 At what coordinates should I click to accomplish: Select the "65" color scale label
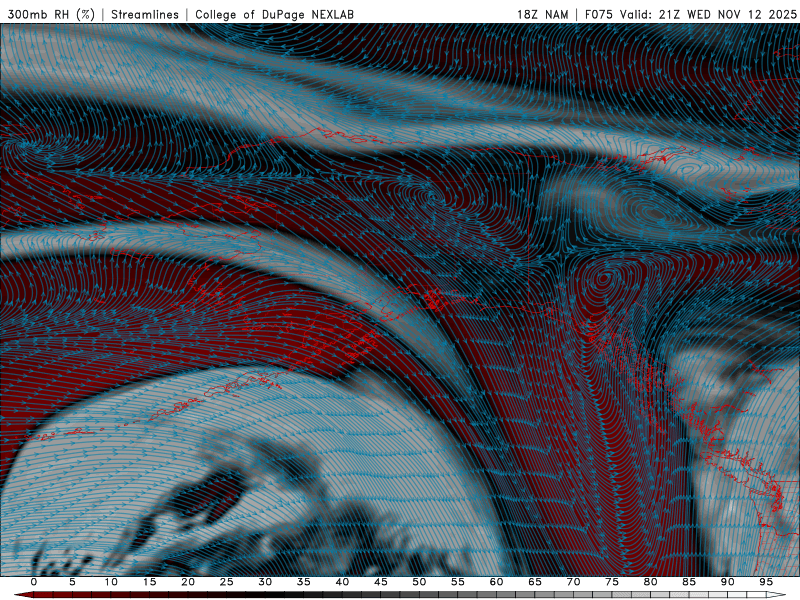tap(535, 582)
